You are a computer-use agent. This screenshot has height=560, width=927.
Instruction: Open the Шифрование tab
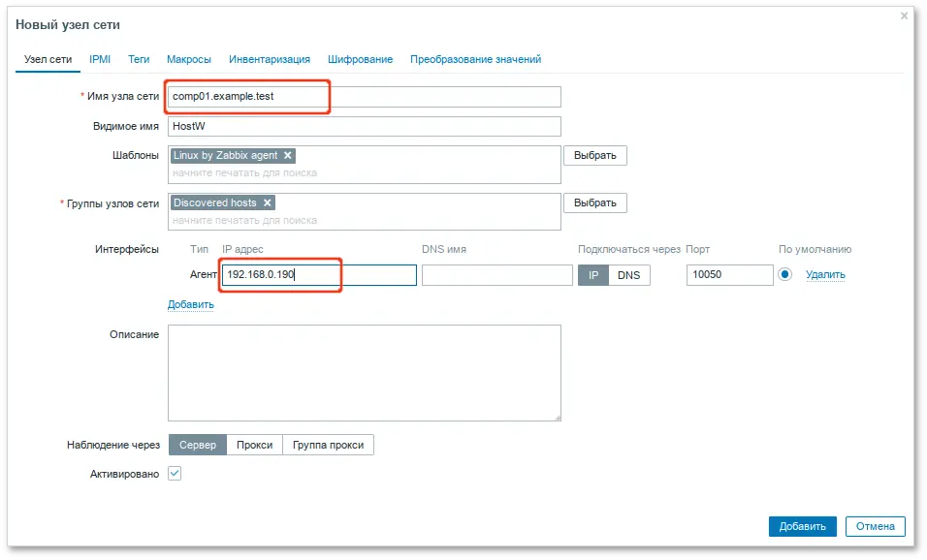pyautogui.click(x=360, y=58)
